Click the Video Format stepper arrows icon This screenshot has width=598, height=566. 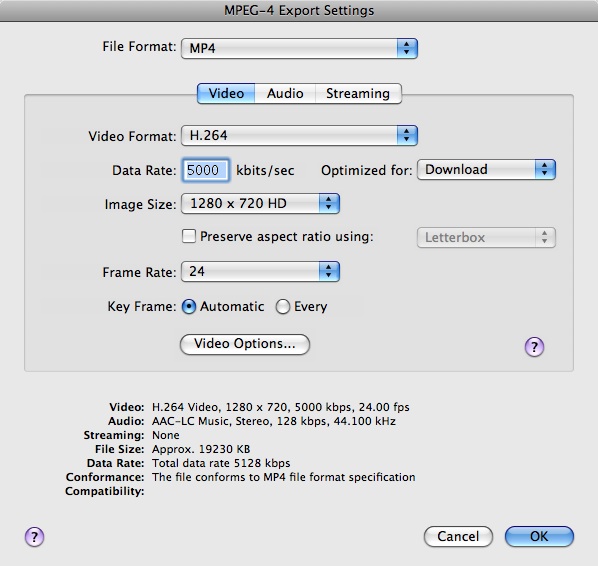pos(407,135)
